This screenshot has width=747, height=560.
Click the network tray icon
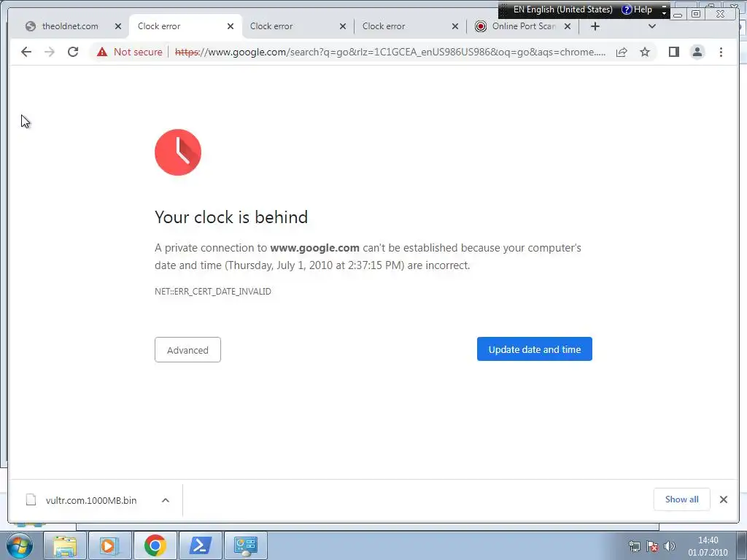pos(635,546)
